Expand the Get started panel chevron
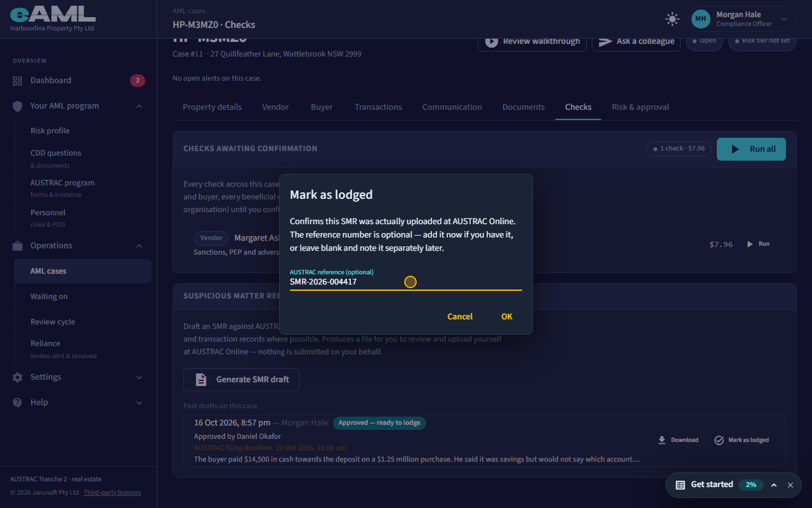The width and height of the screenshot is (812, 508). click(x=774, y=485)
